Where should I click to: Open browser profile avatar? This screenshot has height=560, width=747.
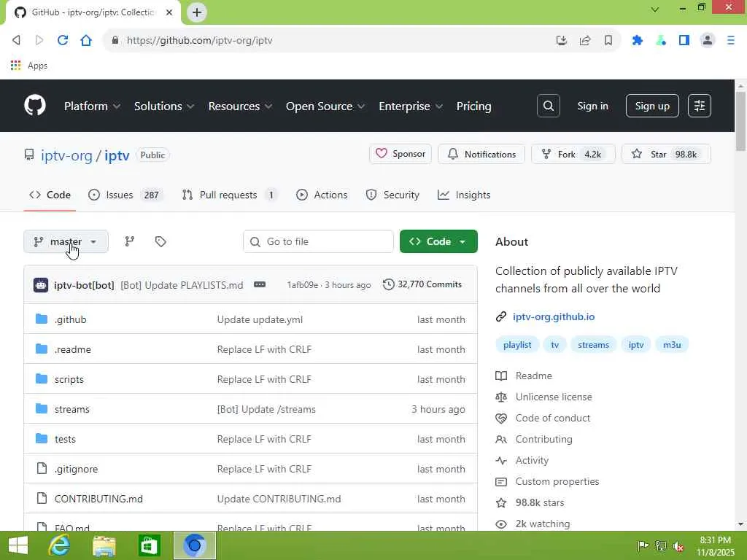coord(708,41)
